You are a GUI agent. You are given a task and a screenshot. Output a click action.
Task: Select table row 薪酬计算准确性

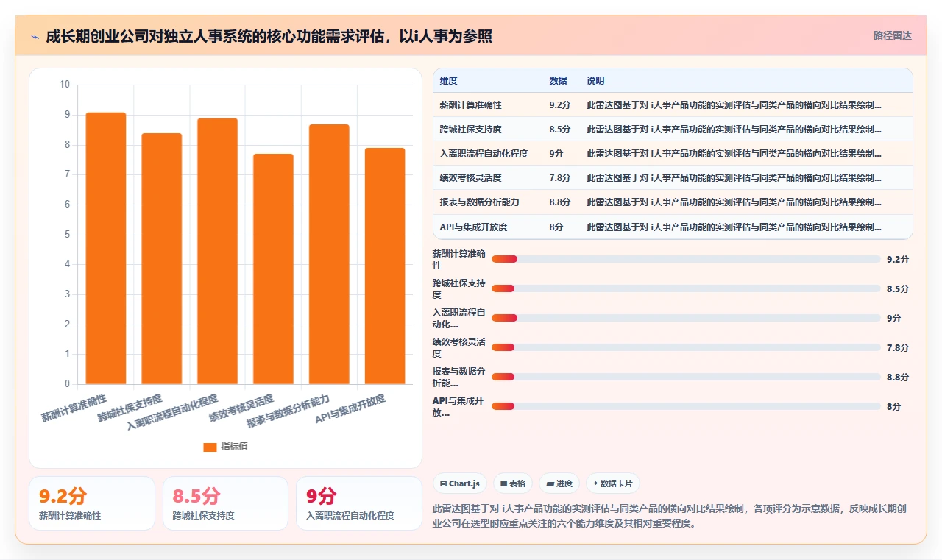[x=673, y=105]
